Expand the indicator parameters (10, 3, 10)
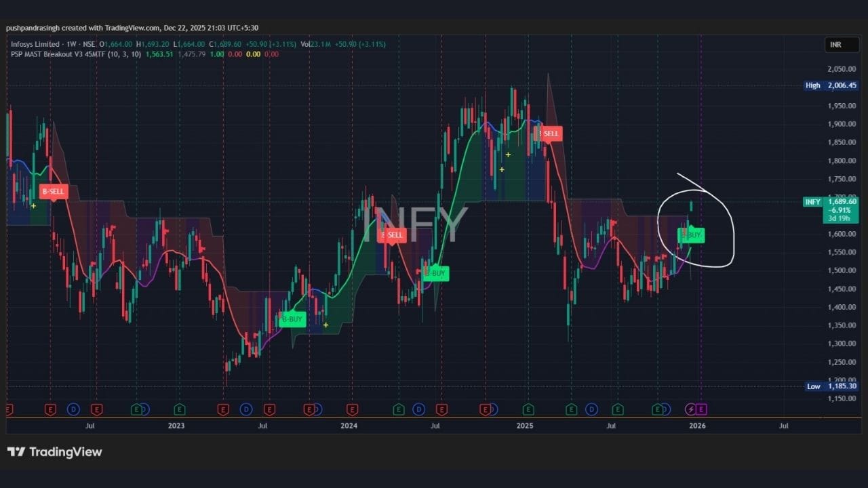The height and width of the screenshot is (488, 868). [124, 53]
